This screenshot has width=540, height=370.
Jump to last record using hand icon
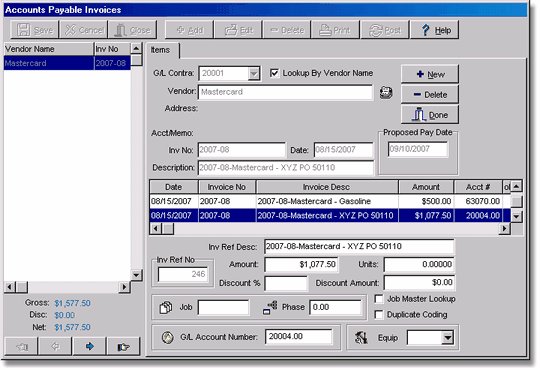tap(123, 346)
